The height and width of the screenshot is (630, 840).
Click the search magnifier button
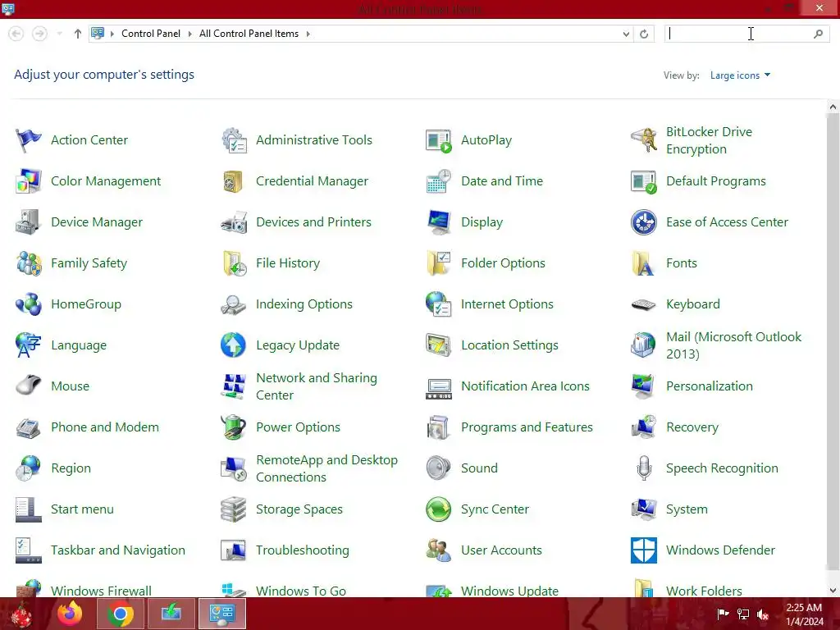[x=818, y=34]
